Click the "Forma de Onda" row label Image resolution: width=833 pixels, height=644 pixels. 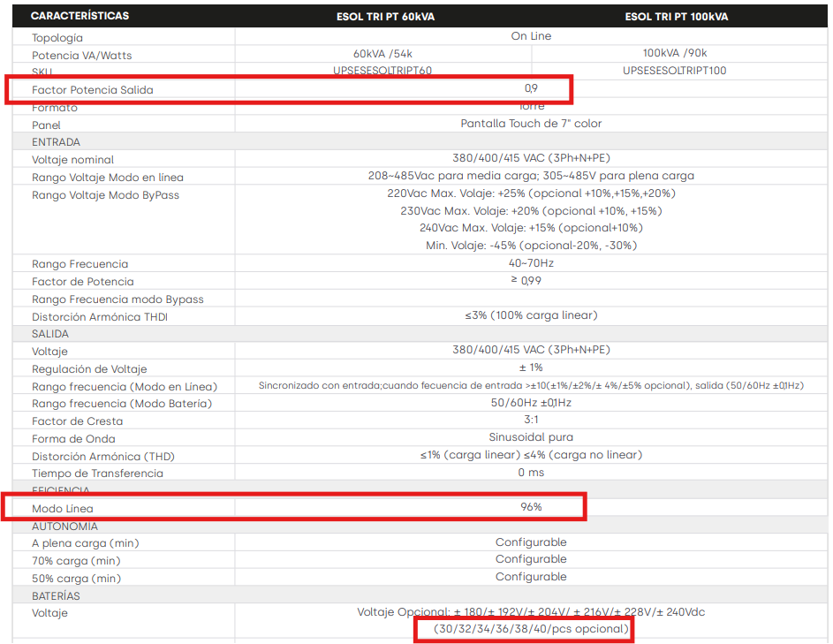(x=74, y=439)
